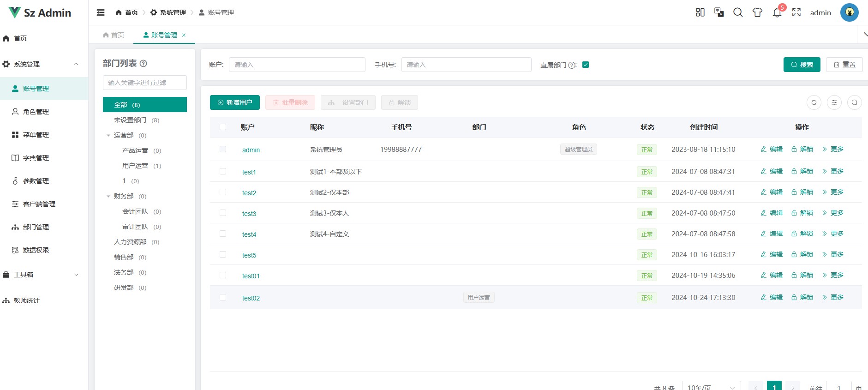Screen dimensions: 868x390
Task: Open 客户端管理 in the sidebar
Action: [44, 204]
